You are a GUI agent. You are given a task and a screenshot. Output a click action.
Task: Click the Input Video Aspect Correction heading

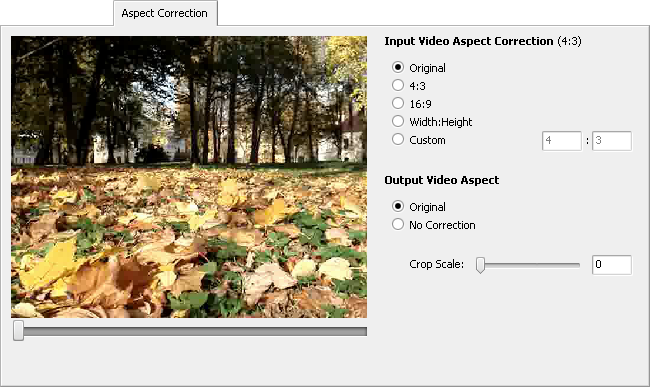[468, 41]
